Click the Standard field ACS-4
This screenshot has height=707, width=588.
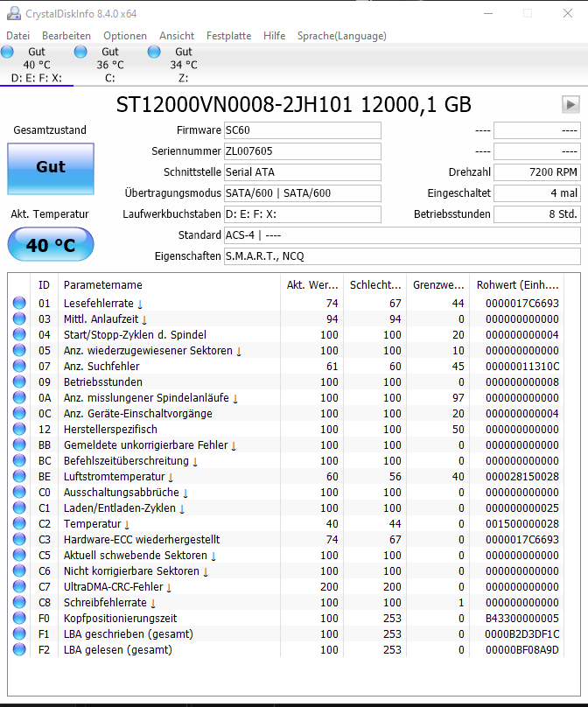click(x=402, y=235)
